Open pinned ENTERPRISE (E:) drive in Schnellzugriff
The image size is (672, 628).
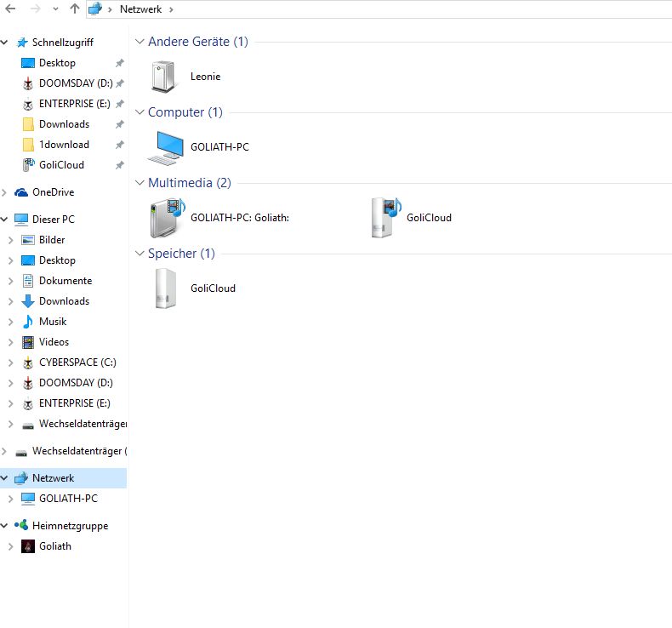75,104
